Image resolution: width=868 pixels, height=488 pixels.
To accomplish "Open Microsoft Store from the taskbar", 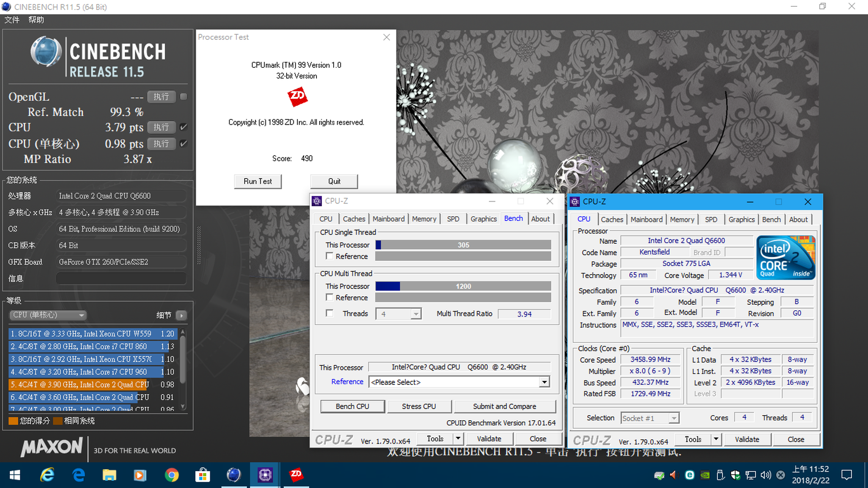I will point(203,475).
